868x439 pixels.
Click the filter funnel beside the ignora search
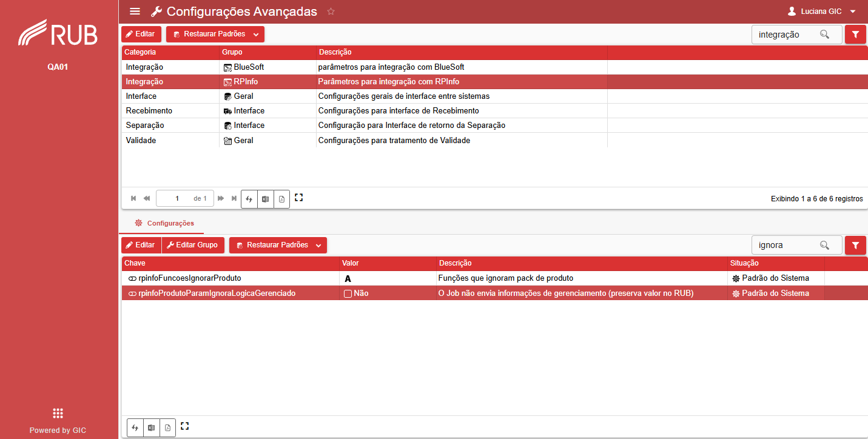[855, 245]
